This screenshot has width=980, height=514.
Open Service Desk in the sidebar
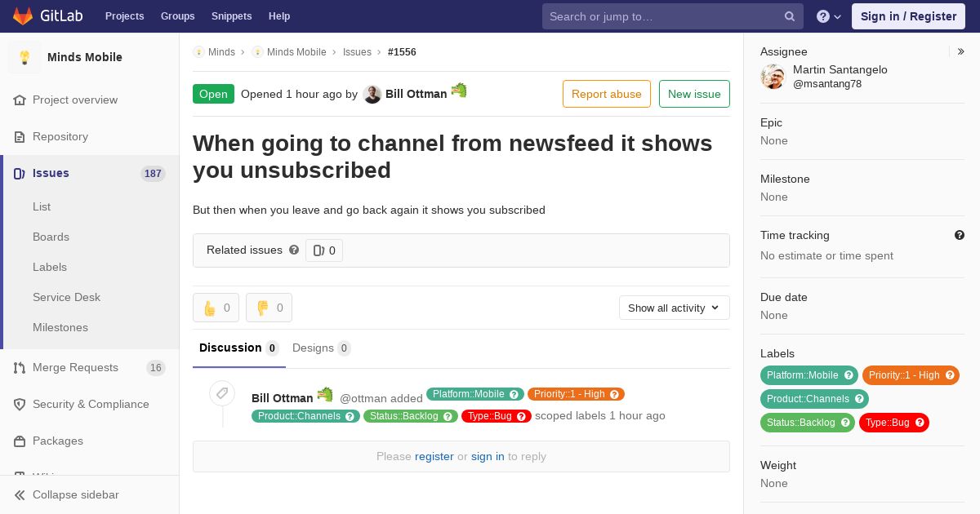coord(66,297)
